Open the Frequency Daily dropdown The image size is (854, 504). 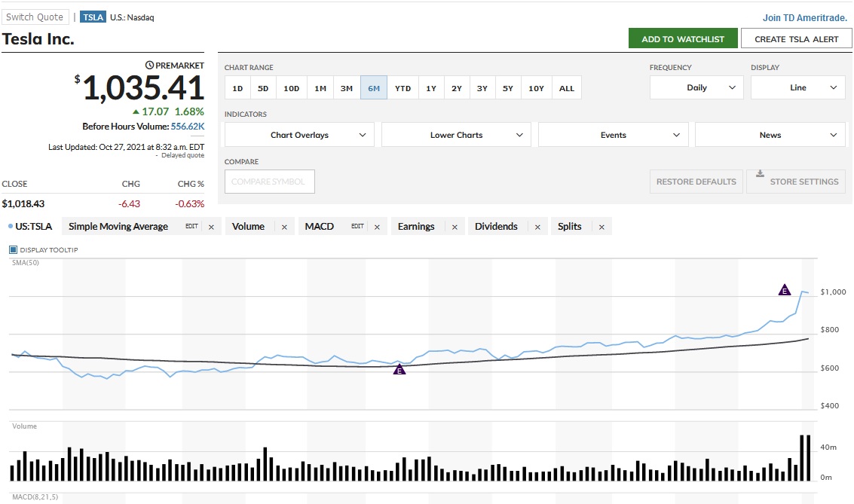pos(696,88)
